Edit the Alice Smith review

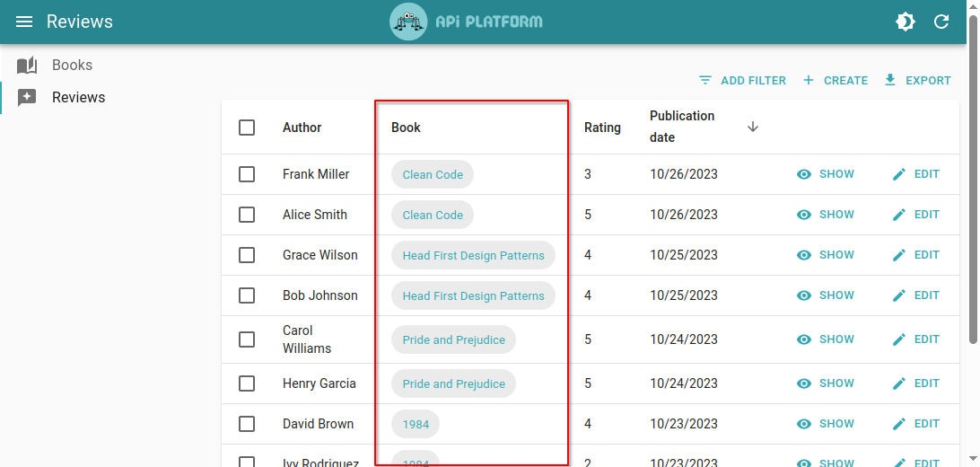(915, 215)
